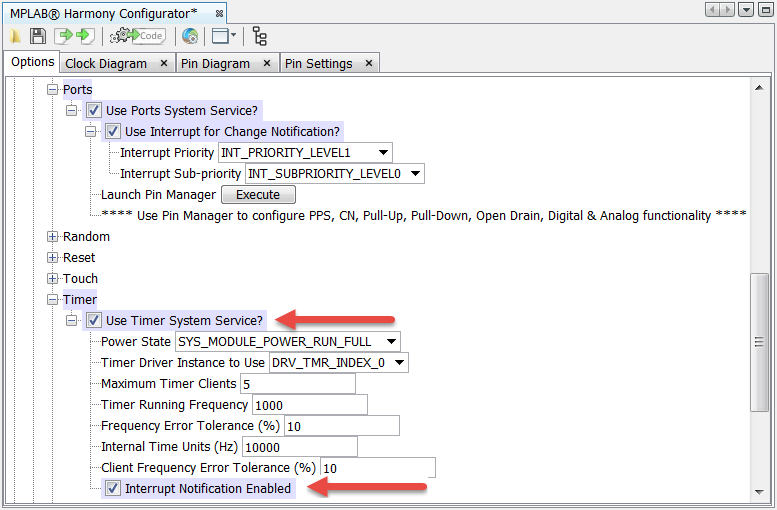Click the tree hierarchy view icon
This screenshot has height=510, width=777.
(x=260, y=36)
